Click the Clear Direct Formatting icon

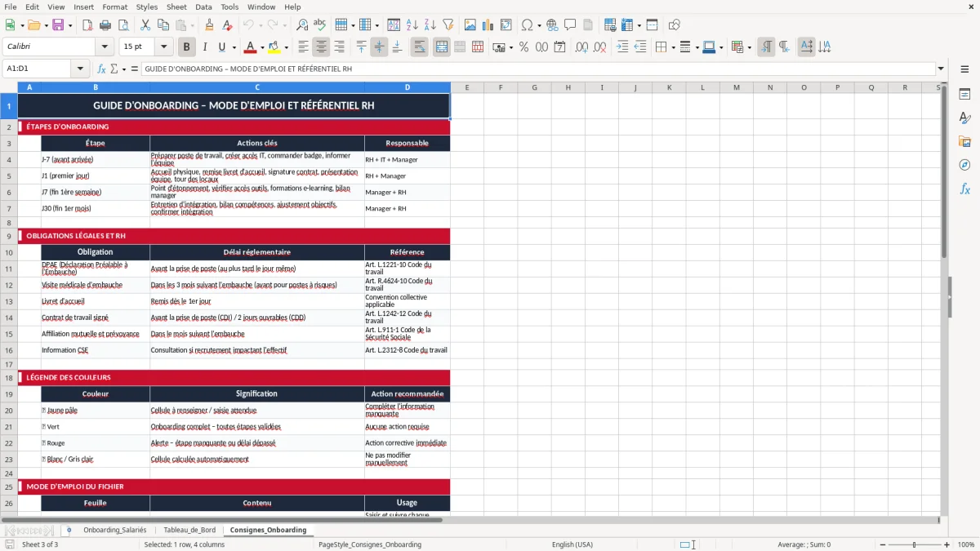[x=227, y=25]
